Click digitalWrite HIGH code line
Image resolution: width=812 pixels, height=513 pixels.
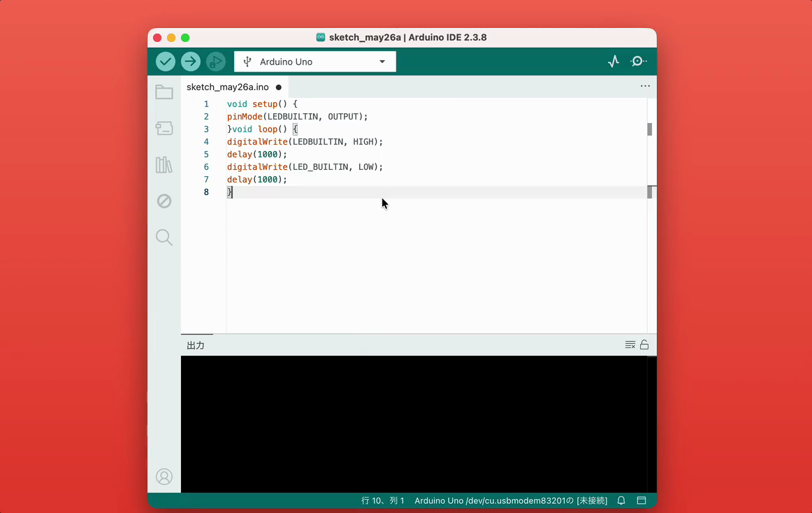(x=305, y=141)
